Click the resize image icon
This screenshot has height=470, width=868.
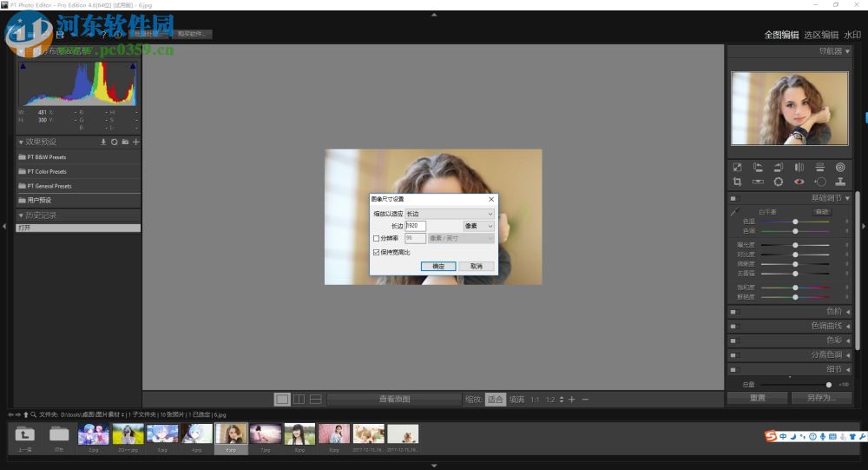737,167
